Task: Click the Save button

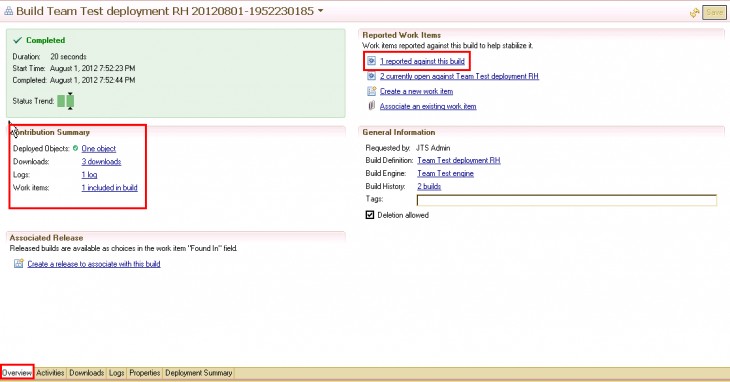Action: [714, 13]
